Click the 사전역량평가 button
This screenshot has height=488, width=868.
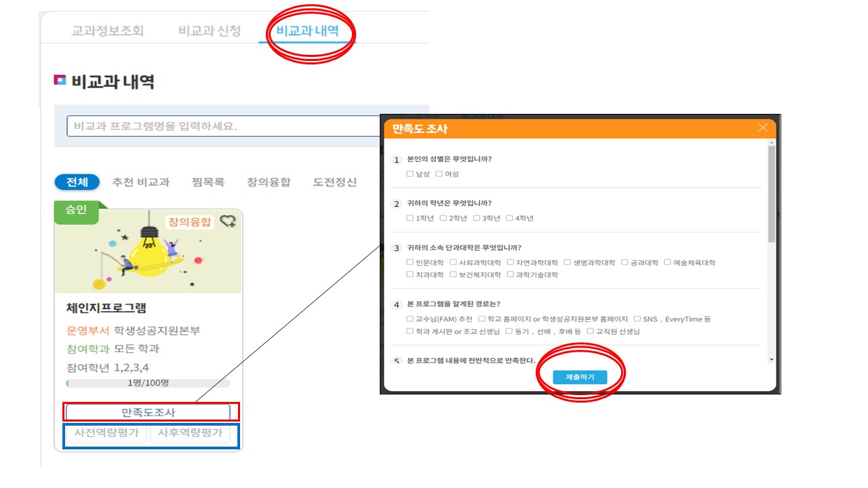[x=106, y=433]
